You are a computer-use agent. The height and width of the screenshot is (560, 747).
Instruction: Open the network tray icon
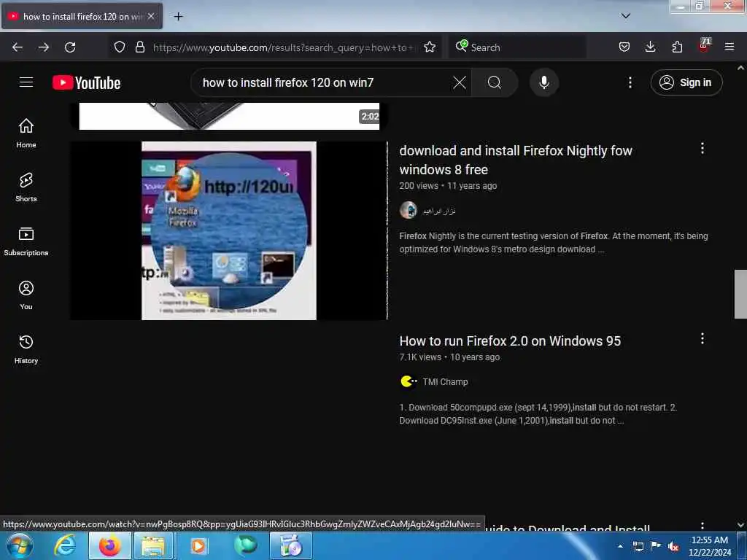(x=638, y=546)
